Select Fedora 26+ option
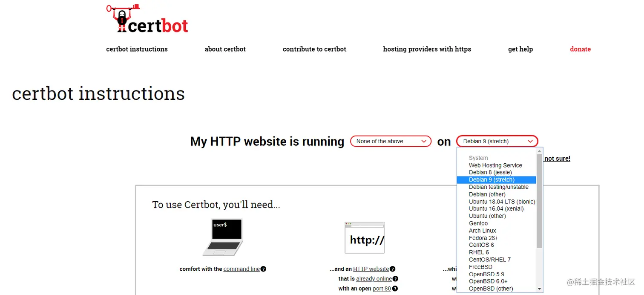 tap(496, 238)
